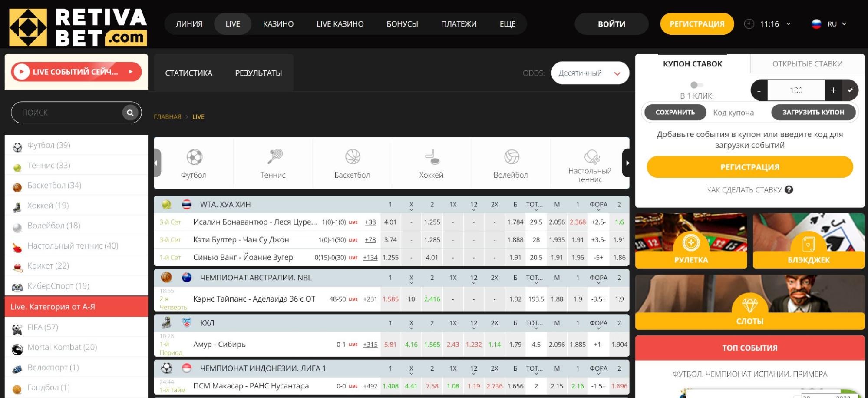Open the Рулетка casino thumbnail
This screenshot has height=398, width=868.
point(691,241)
